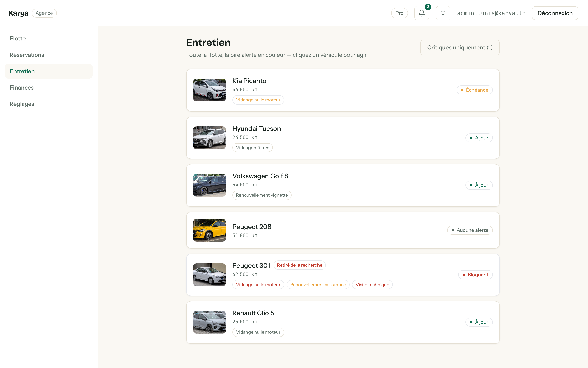The image size is (588, 368).
Task: Click Renault Clio 5 Vidange huile moteur tag
Action: point(258,332)
